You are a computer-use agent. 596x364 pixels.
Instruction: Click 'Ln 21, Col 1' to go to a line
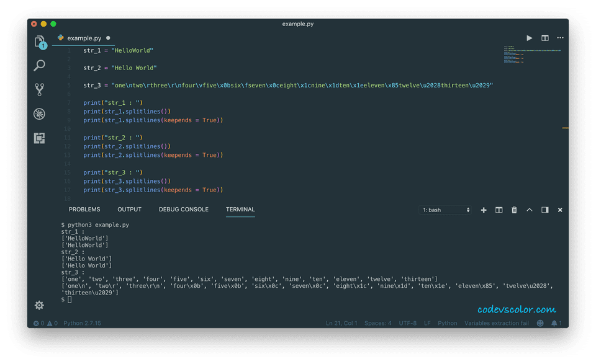click(x=341, y=323)
